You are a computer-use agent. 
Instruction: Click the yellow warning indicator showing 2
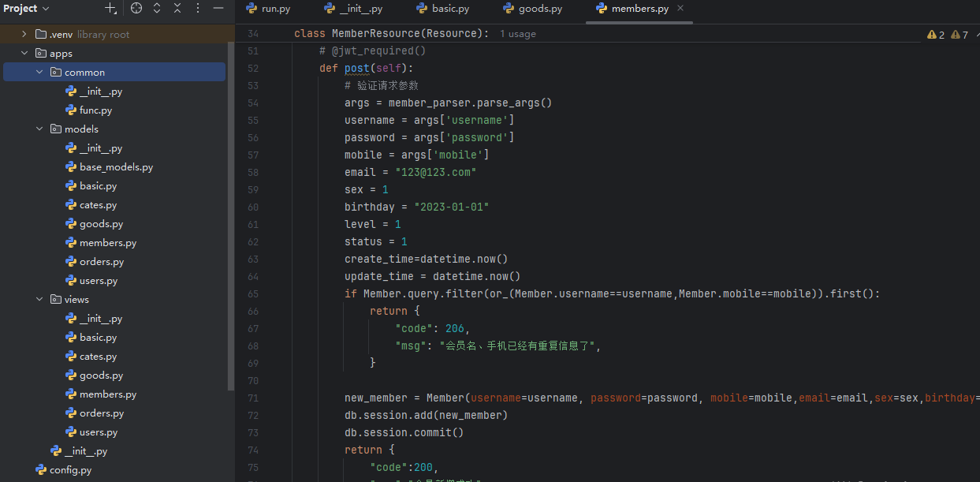tap(936, 35)
